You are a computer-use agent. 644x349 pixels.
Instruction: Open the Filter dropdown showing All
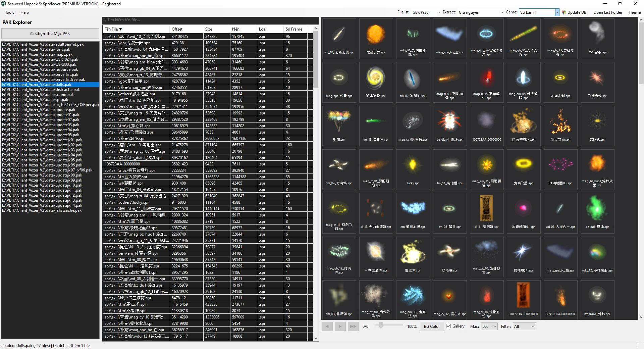pyautogui.click(x=525, y=326)
